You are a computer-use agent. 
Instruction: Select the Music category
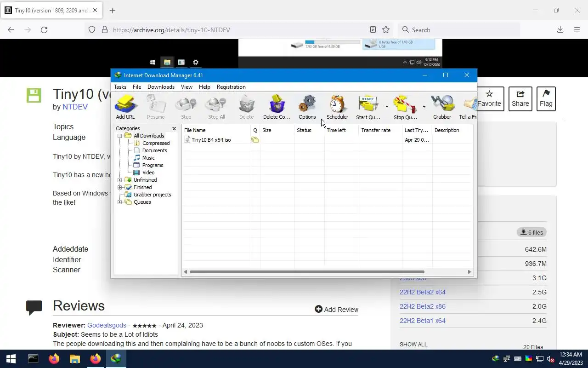[148, 158]
